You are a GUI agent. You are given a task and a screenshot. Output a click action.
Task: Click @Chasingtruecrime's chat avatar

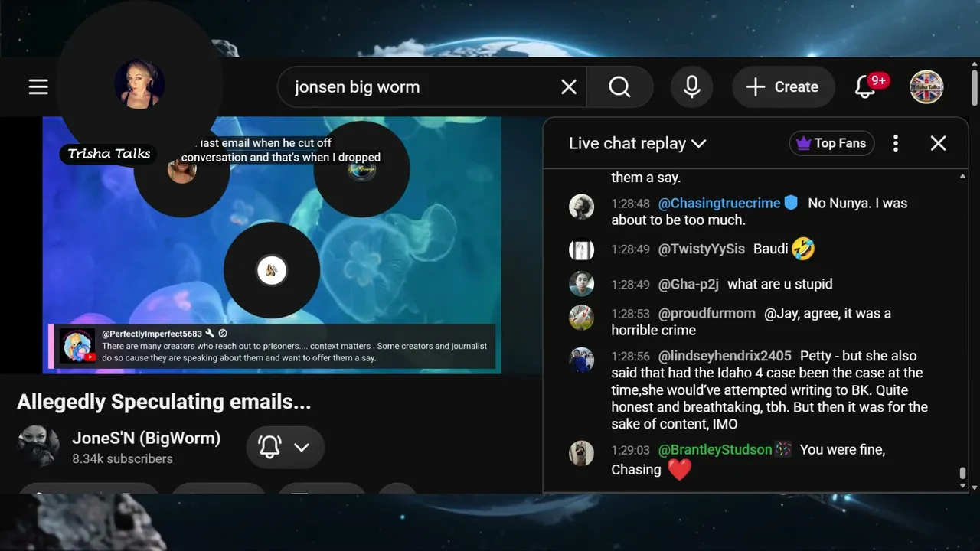click(x=582, y=207)
